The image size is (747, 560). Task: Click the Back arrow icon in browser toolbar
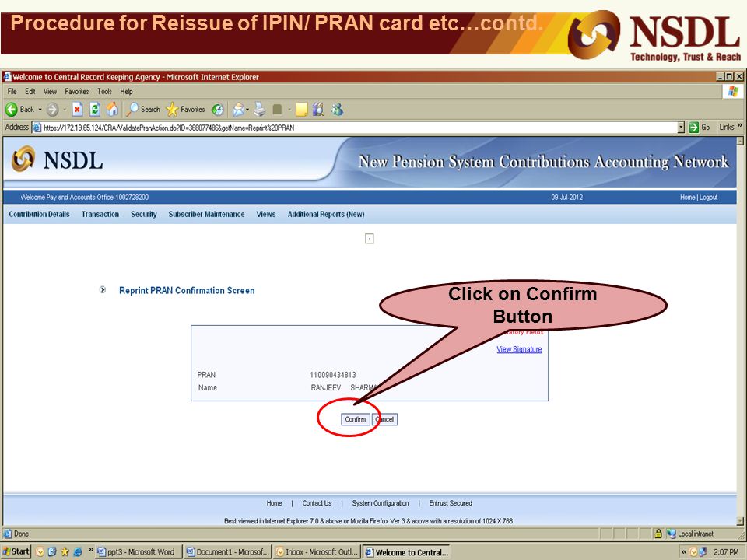click(12, 110)
